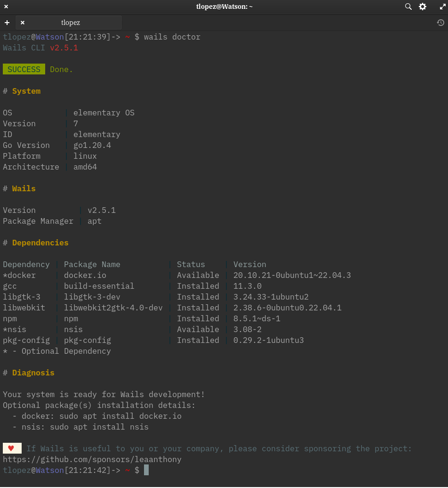
Task: Click the green SUCCESS badge
Action: click(x=24, y=69)
